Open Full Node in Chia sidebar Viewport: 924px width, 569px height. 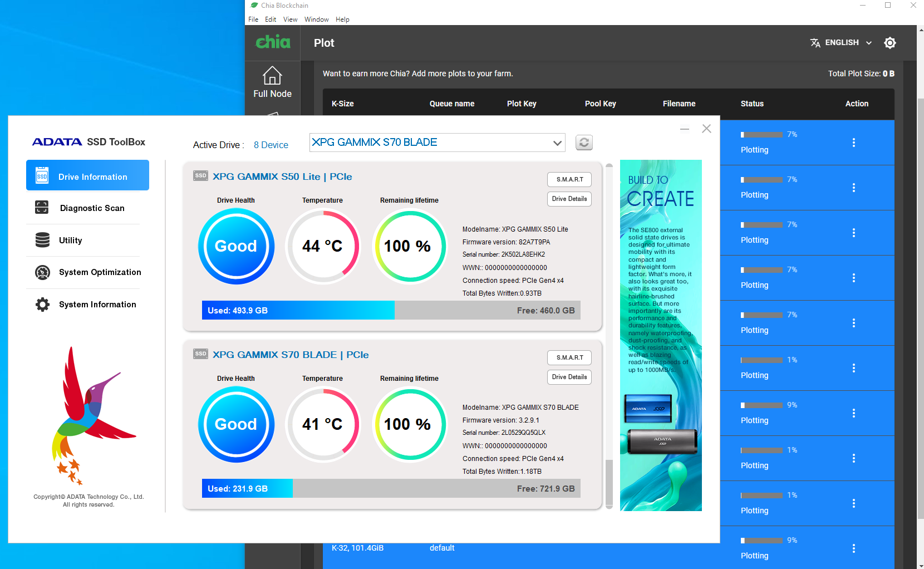[272, 82]
